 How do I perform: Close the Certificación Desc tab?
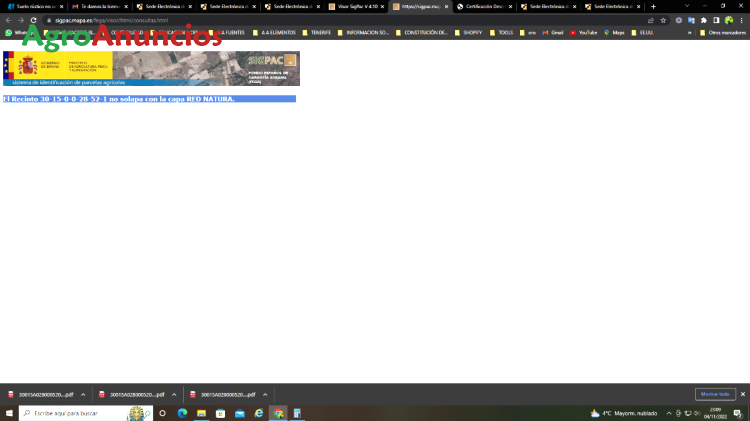point(510,7)
